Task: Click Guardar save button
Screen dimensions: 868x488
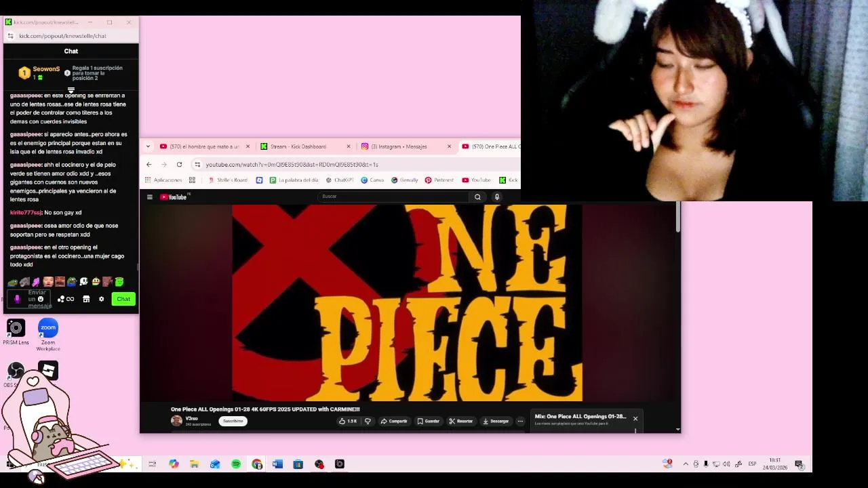Action: pos(429,421)
